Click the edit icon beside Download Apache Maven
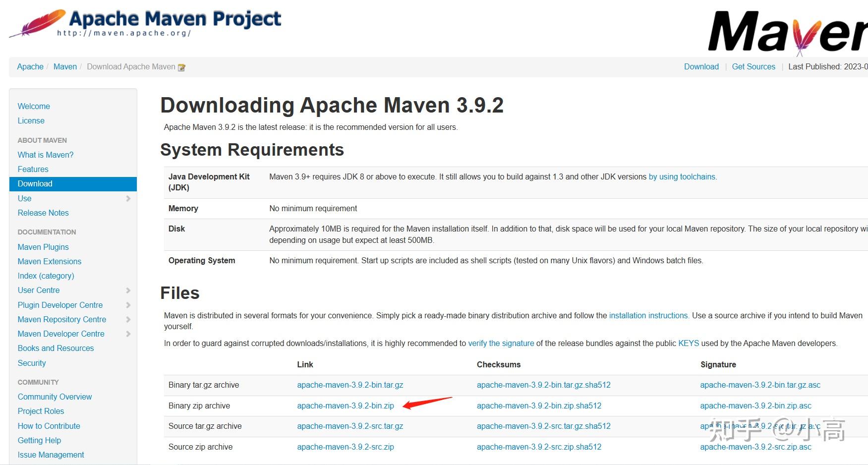 point(181,67)
